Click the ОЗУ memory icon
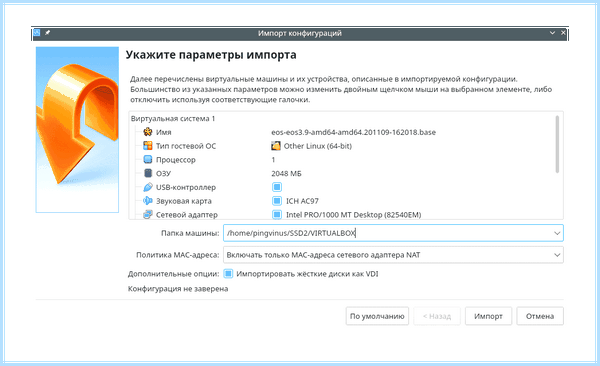This screenshot has height=366, width=600. [148, 173]
